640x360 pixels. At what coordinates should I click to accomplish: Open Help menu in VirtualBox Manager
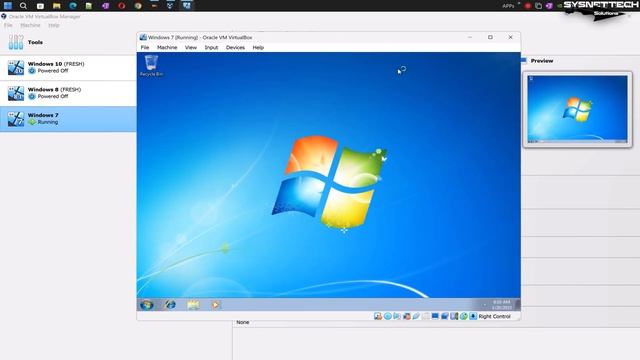coord(54,25)
